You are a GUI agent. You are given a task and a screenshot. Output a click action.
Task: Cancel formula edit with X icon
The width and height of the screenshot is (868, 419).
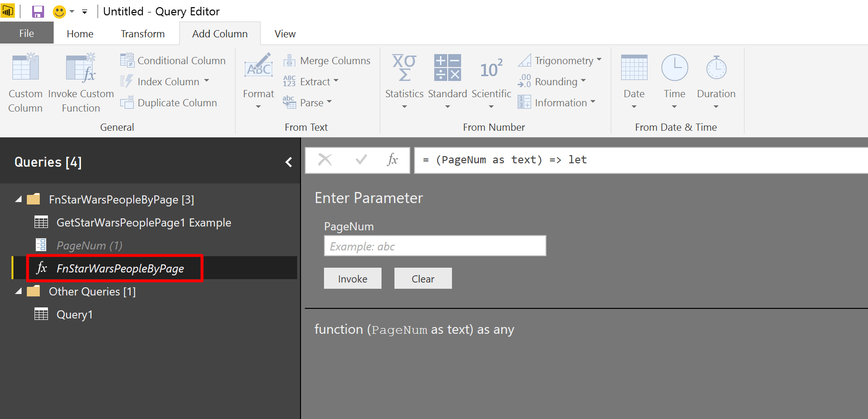[325, 159]
